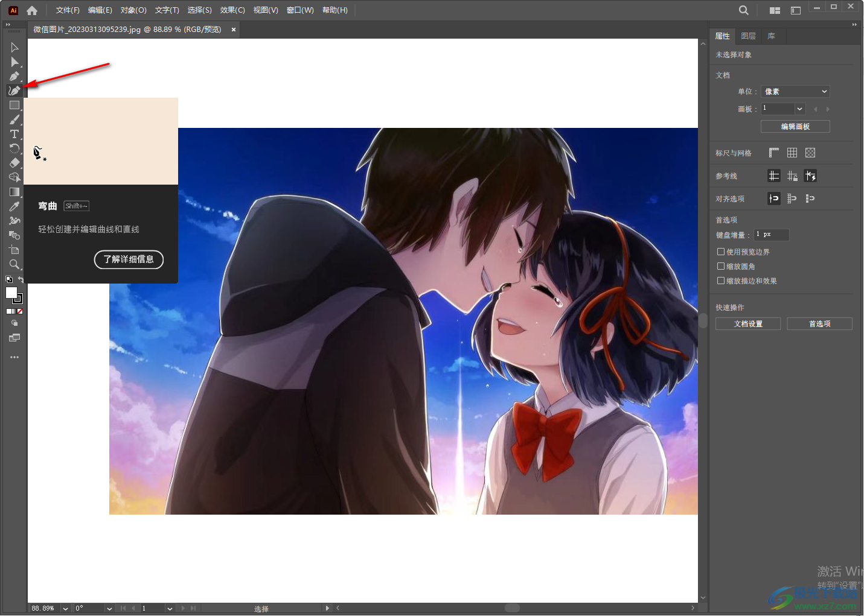Close the document tab with x
Screen dimensions: 864x616
pyautogui.click(x=234, y=30)
